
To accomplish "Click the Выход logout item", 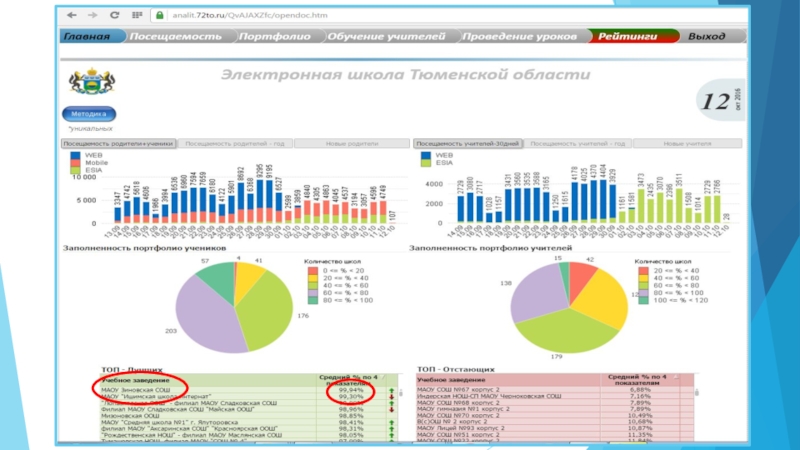I will point(707,36).
